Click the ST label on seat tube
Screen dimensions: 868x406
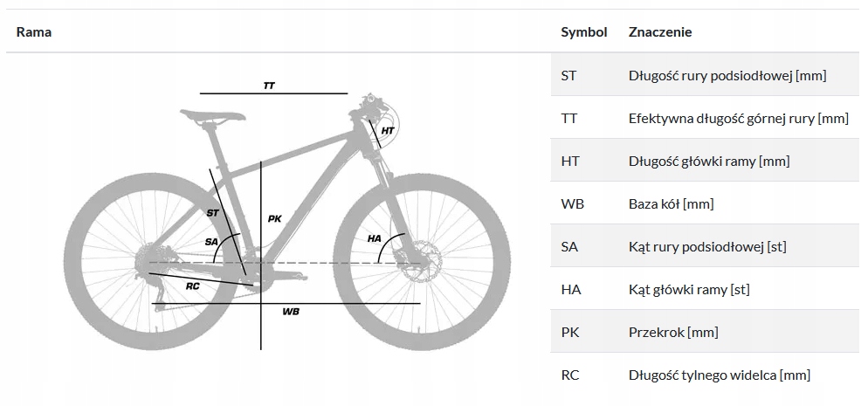(x=212, y=212)
